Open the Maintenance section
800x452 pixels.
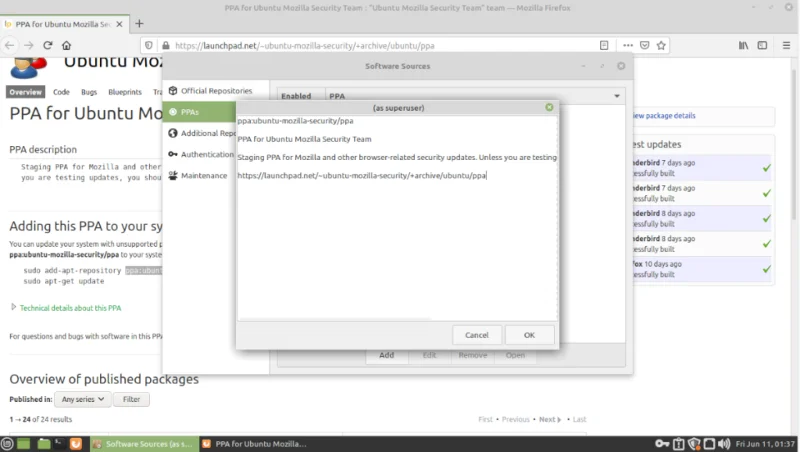point(200,175)
